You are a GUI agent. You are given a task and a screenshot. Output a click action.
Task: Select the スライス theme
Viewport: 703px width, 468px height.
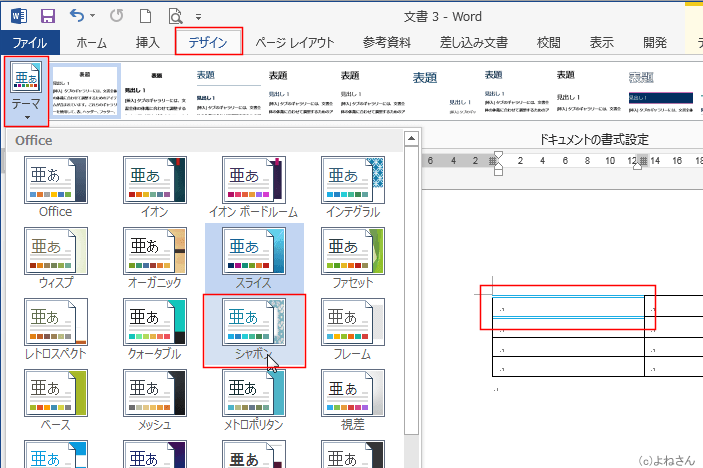tap(254, 258)
